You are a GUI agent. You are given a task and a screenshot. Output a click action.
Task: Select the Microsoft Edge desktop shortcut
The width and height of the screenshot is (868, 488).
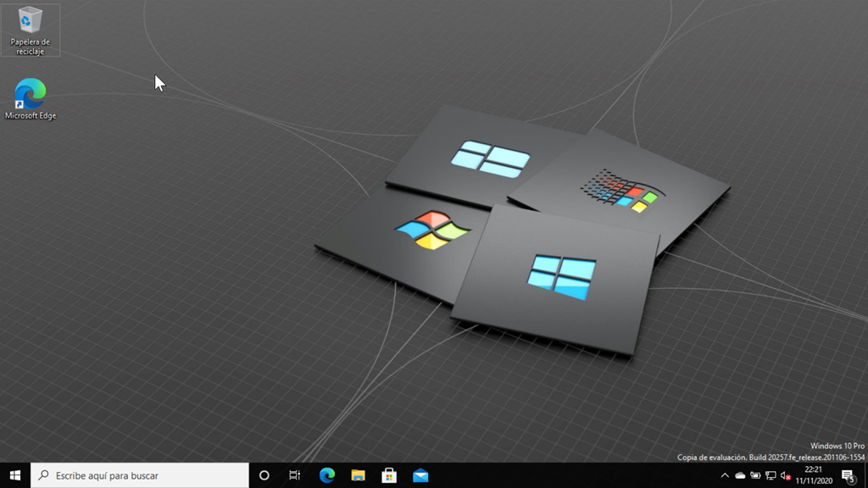[31, 93]
